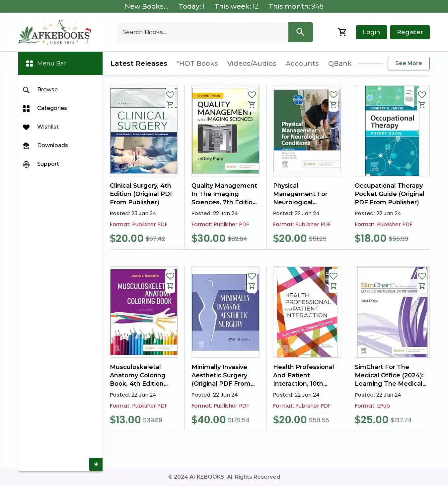448x486 pixels.
Task: Open the Musculoskeletal Anatomy Coloring Book cover
Action: point(144,312)
